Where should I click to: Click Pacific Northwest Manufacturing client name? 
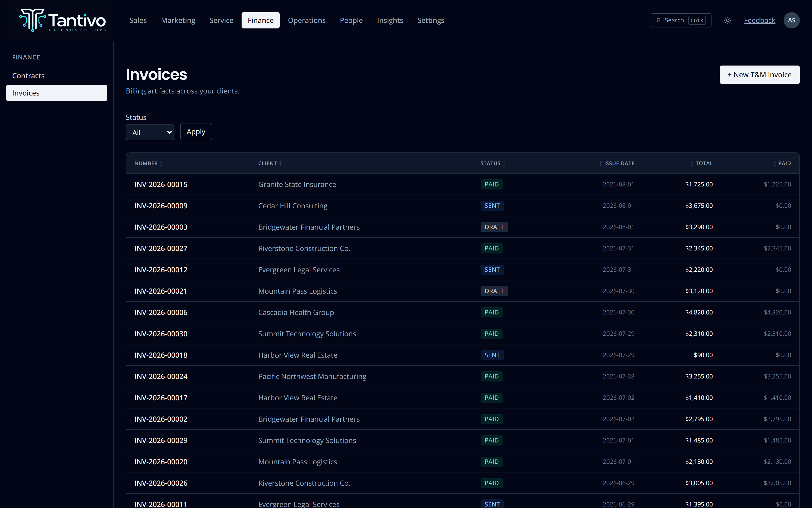[312, 376]
